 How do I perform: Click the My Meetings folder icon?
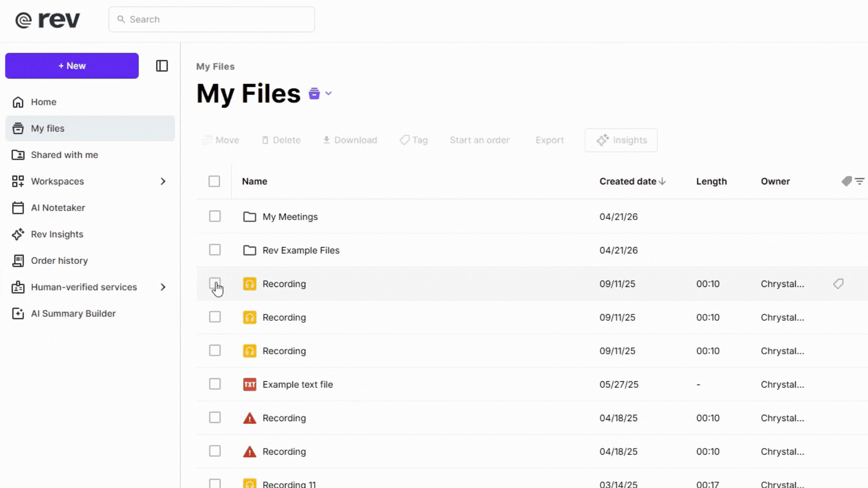coord(250,217)
